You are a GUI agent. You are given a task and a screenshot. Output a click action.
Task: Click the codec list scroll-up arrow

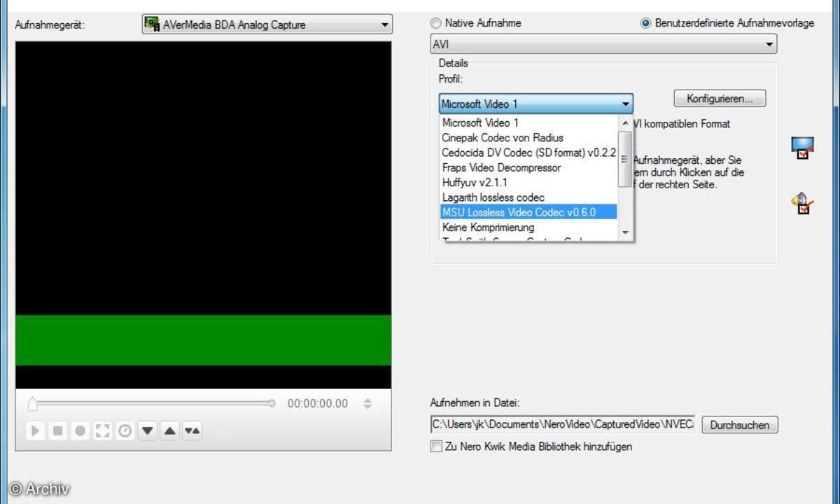[x=625, y=123]
